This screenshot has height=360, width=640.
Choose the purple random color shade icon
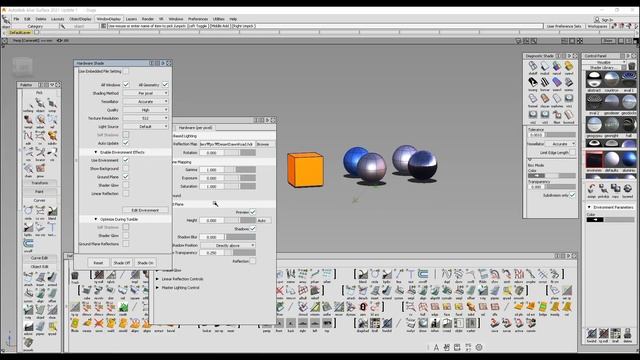point(557,66)
